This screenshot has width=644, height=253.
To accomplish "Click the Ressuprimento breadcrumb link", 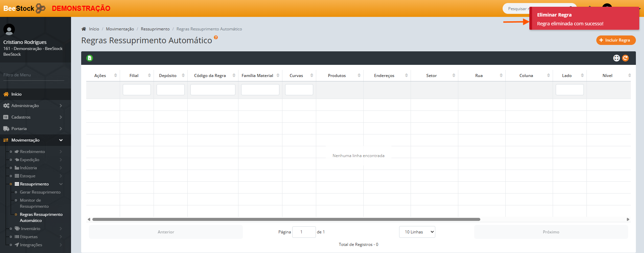I will pyautogui.click(x=155, y=29).
